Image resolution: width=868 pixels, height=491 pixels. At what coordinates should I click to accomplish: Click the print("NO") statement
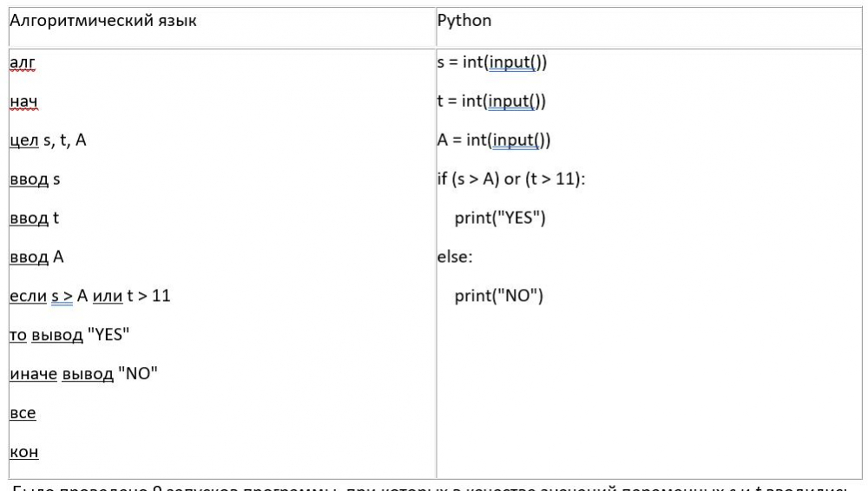pos(498,296)
